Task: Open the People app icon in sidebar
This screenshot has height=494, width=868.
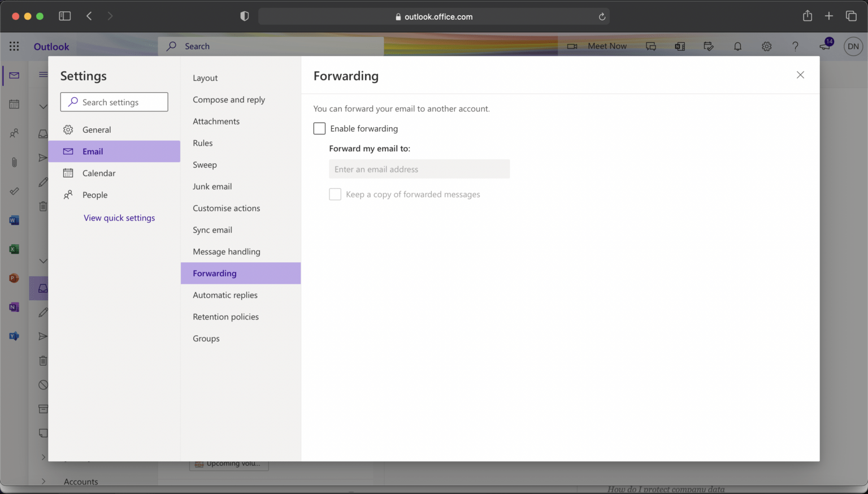Action: point(14,133)
